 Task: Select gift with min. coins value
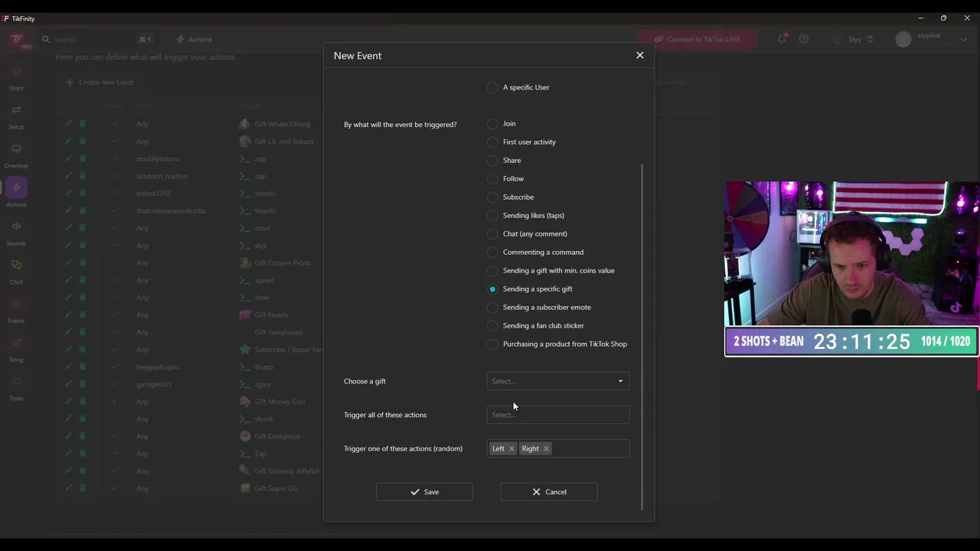pos(492,271)
